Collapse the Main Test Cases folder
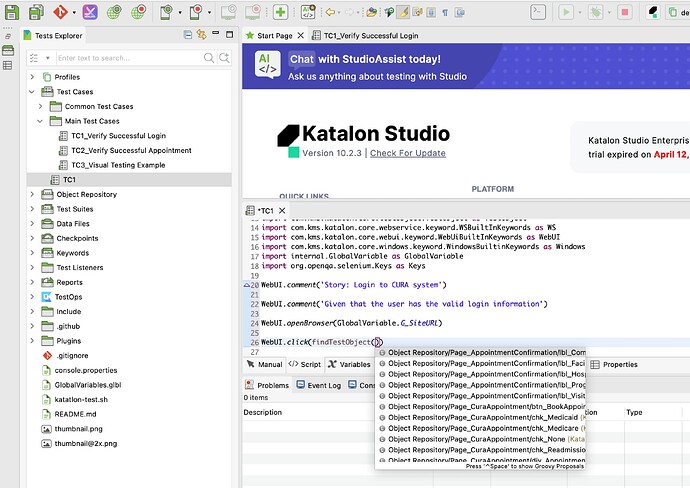690x488 pixels. click(40, 121)
